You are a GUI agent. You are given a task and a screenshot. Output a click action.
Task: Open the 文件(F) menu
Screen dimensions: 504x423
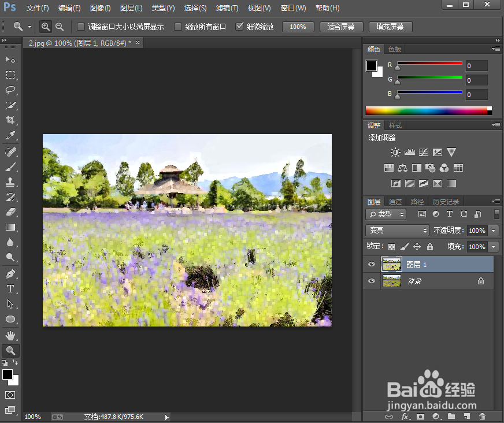[38, 8]
